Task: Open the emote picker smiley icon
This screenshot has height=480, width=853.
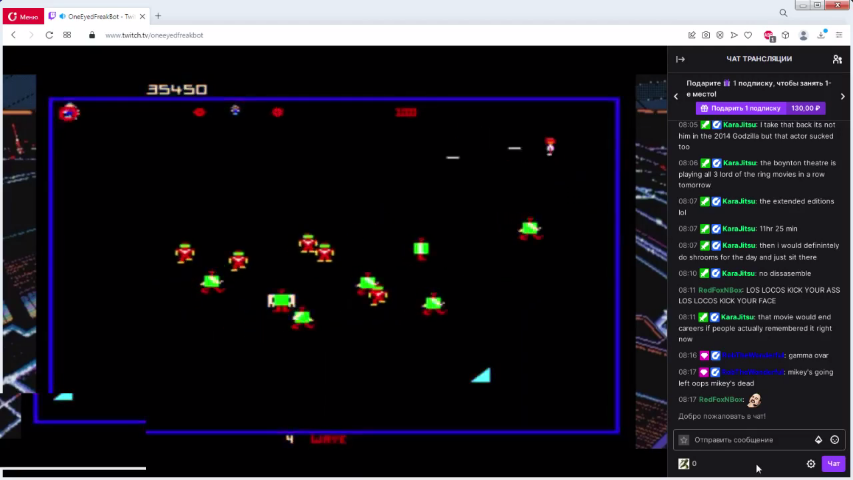Action: [835, 440]
